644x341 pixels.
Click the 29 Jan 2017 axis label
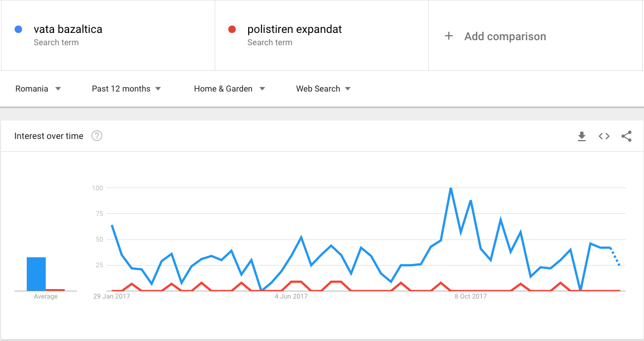tap(112, 296)
